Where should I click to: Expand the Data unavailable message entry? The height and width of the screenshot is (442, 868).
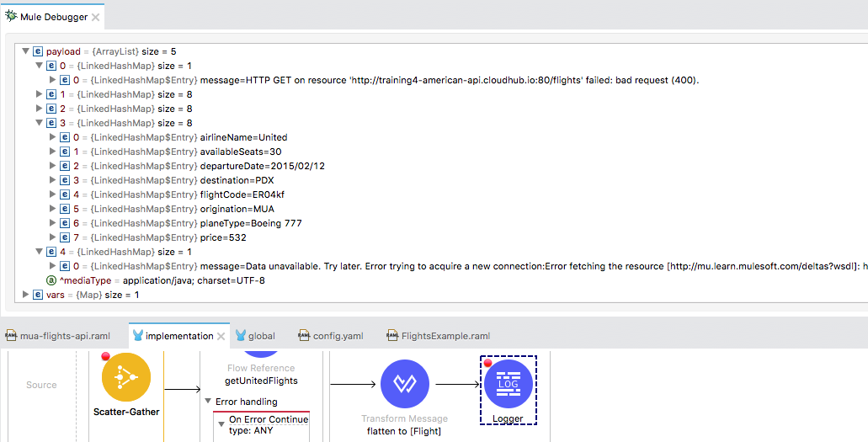[x=53, y=266]
